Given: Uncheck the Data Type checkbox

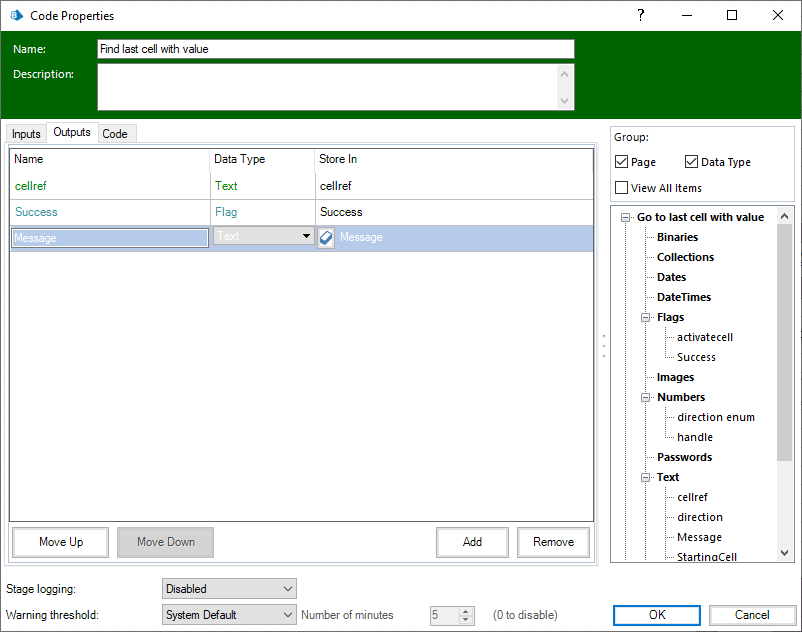Looking at the screenshot, I should (692, 162).
